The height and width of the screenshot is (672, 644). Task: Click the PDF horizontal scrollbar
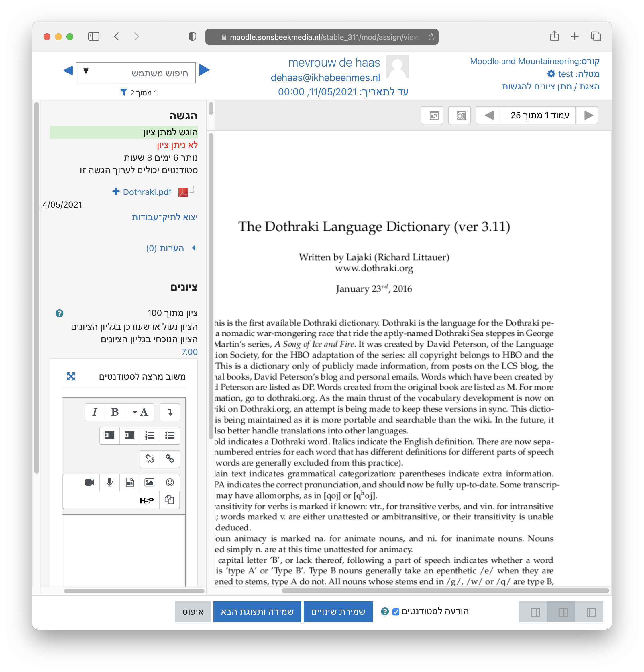(445, 590)
